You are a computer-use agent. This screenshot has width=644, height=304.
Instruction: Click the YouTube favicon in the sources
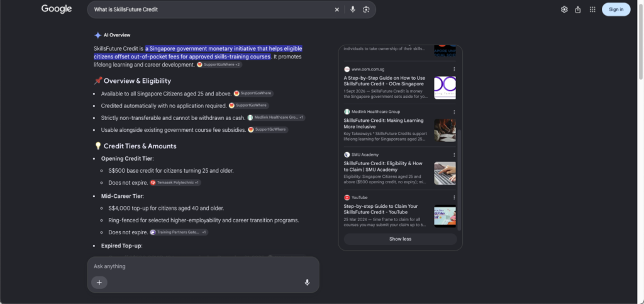[x=347, y=198]
